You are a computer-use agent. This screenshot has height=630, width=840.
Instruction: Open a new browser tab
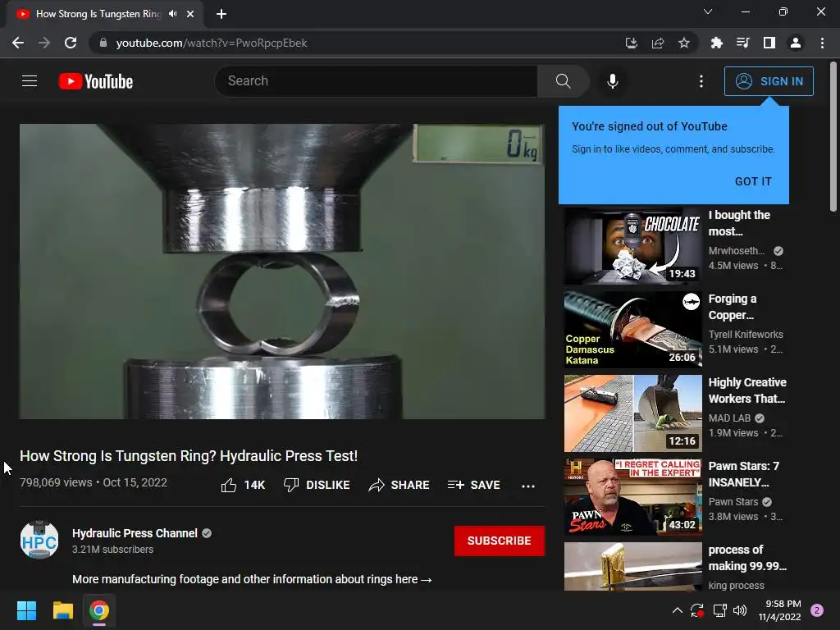[x=221, y=15]
